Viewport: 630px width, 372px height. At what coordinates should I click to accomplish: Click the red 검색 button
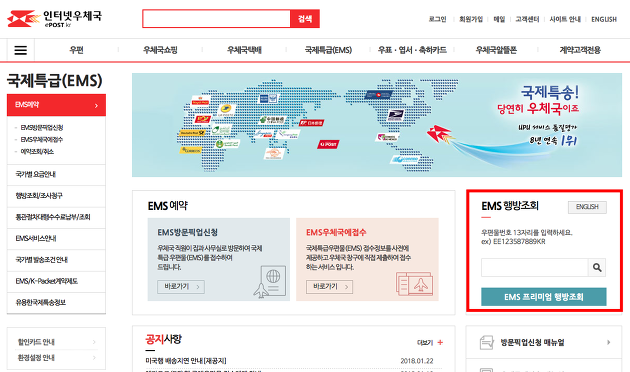[x=305, y=18]
